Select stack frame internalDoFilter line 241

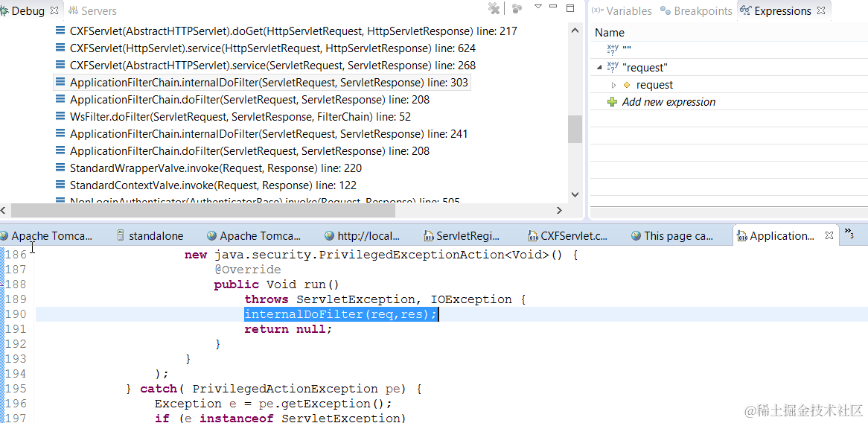(269, 134)
